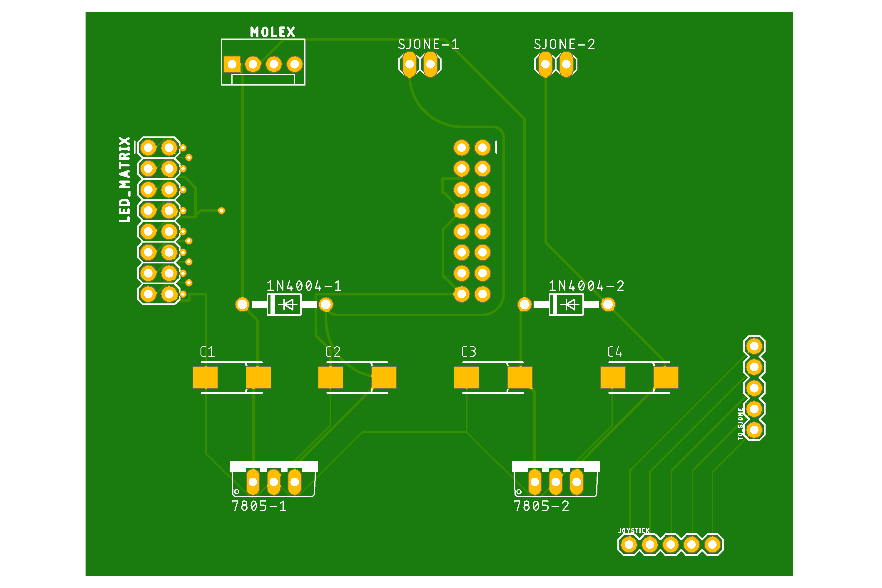Select the leftmost pad of JOYSTICK header
Image resolution: width=882 pixels, height=588 pixels.
[x=629, y=544]
